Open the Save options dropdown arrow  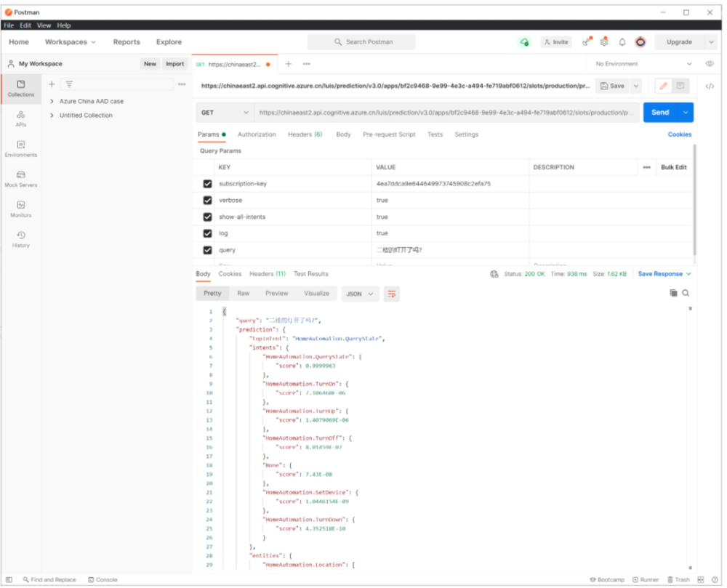point(636,86)
